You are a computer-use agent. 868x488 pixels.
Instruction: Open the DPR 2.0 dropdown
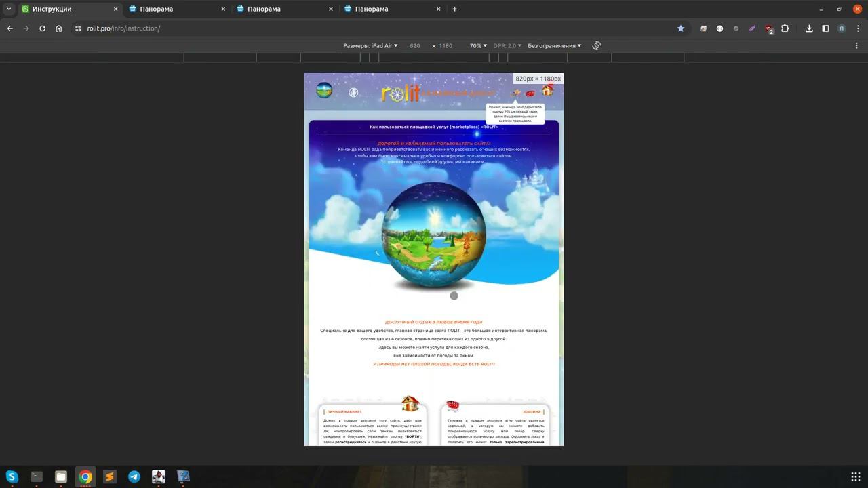pos(507,46)
